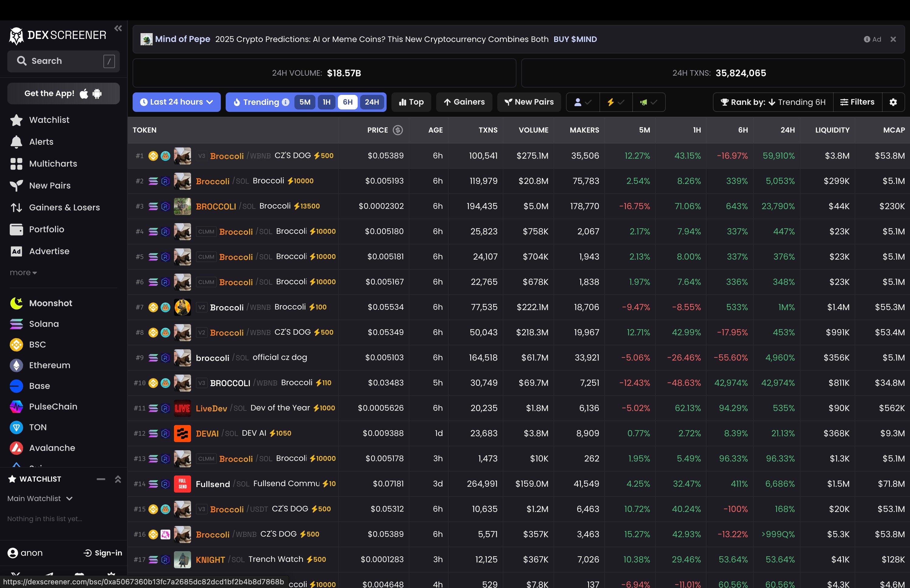The height and width of the screenshot is (588, 910).
Task: Toggle price currency dollar icon
Action: click(x=398, y=130)
